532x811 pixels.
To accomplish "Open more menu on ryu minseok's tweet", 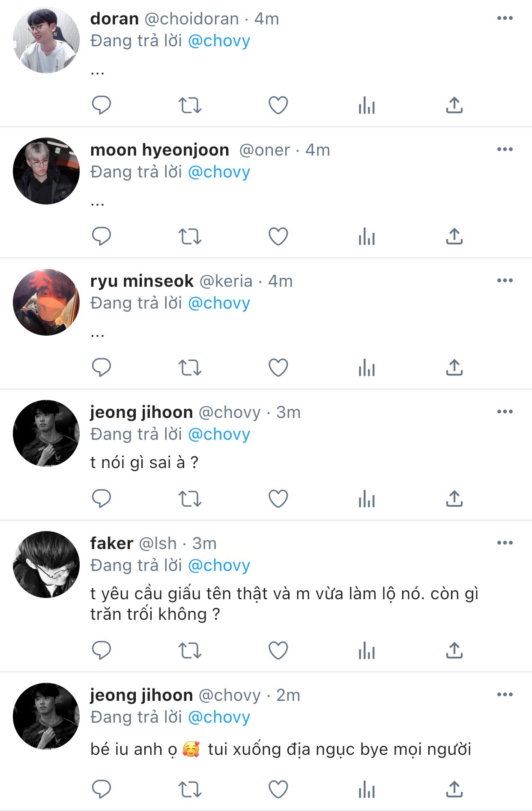I will click(x=505, y=280).
